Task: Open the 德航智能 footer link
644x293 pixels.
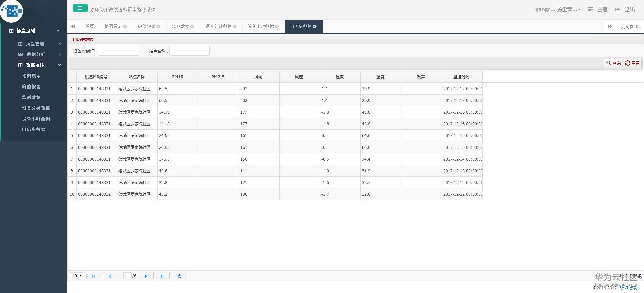Action: [x=628, y=288]
